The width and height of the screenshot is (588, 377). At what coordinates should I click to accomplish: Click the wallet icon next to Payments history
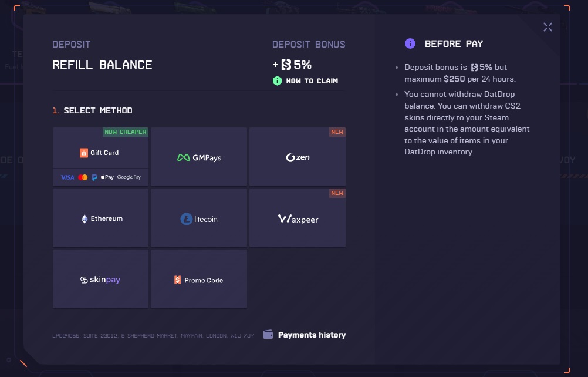pyautogui.click(x=268, y=335)
